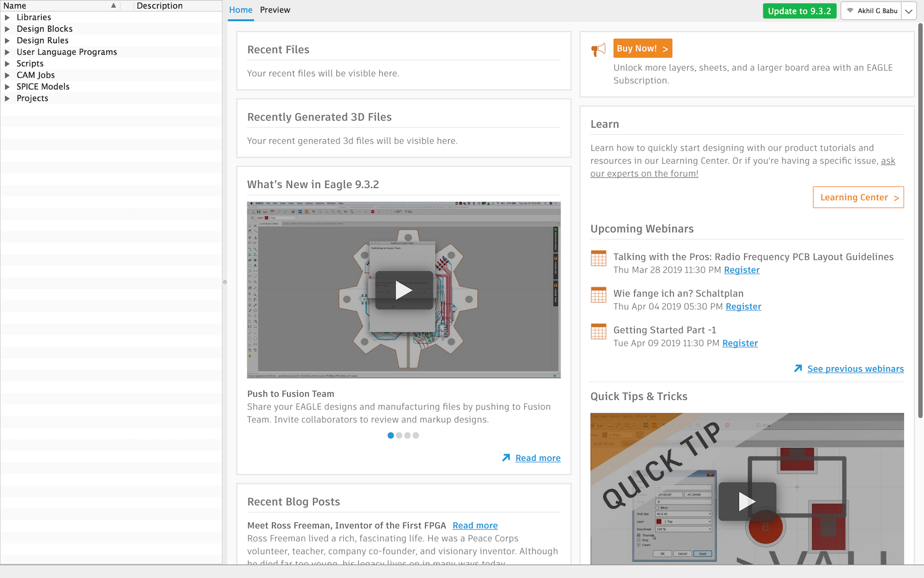
Task: Select the third carousel dot
Action: pyautogui.click(x=407, y=436)
